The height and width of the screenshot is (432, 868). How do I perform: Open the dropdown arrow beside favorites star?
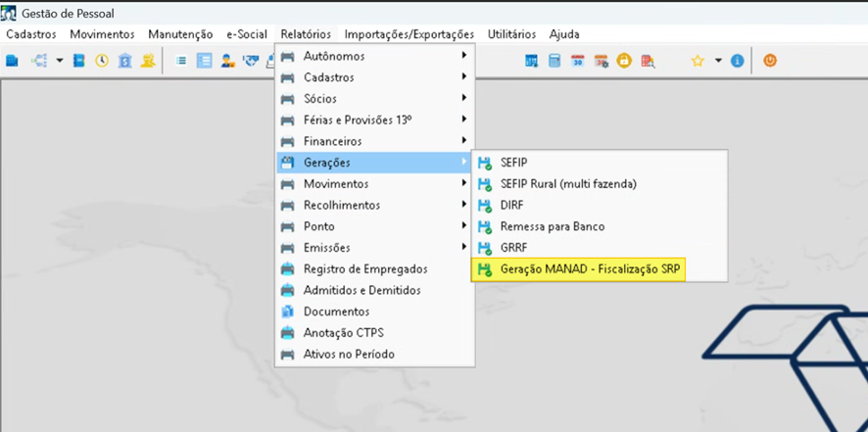point(718,61)
